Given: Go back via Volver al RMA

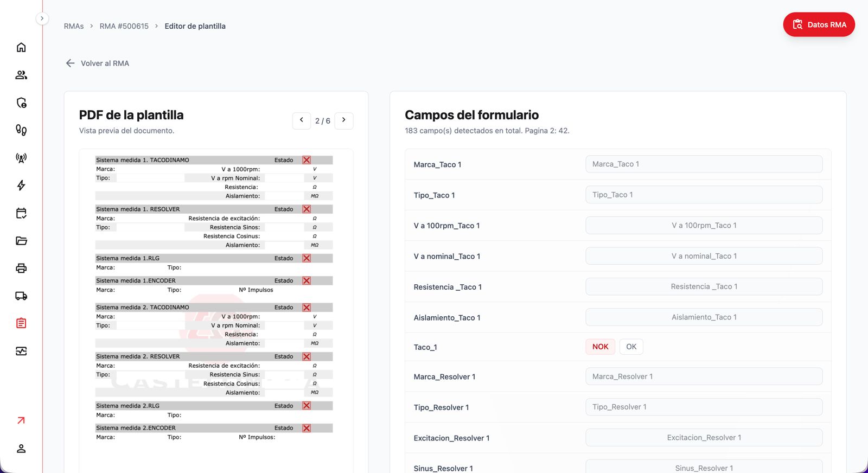Looking at the screenshot, I should [98, 63].
